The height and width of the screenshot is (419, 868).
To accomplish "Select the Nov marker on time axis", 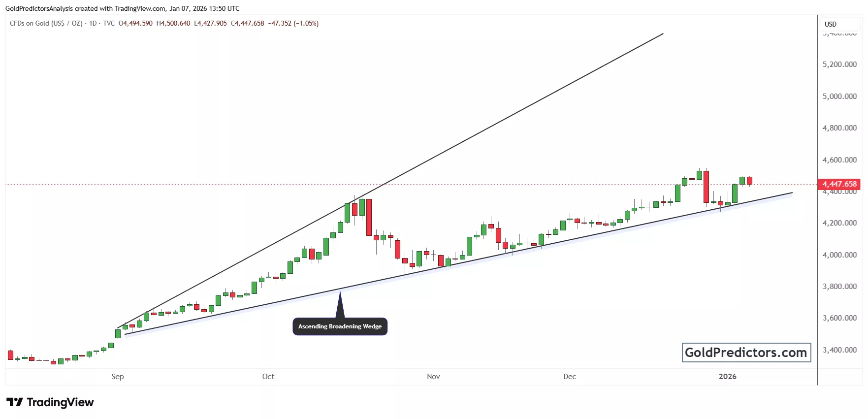I will (433, 377).
